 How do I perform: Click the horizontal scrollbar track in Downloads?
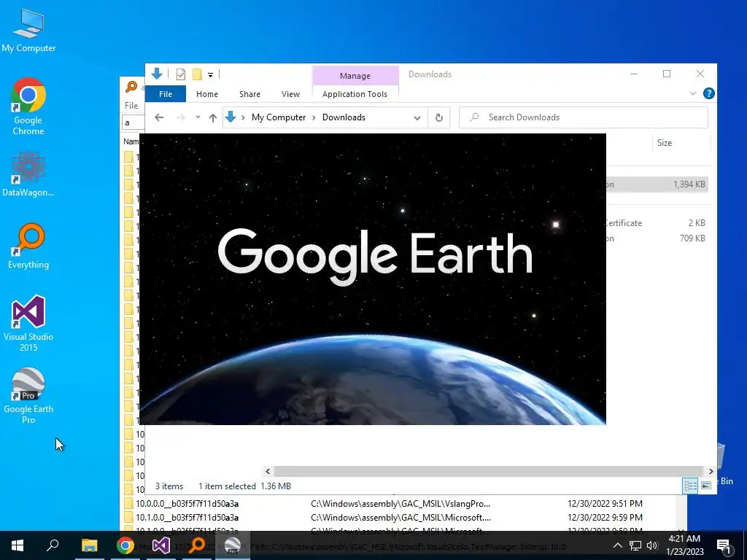coord(489,472)
